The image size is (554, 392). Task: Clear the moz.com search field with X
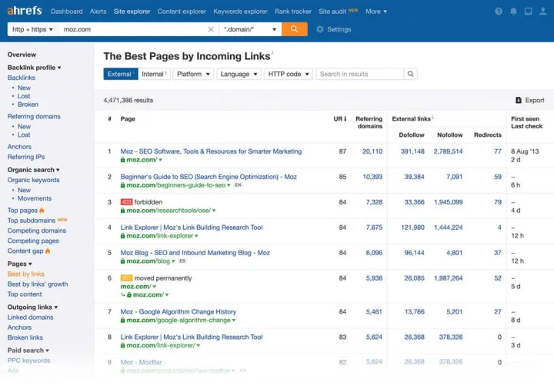click(x=211, y=29)
